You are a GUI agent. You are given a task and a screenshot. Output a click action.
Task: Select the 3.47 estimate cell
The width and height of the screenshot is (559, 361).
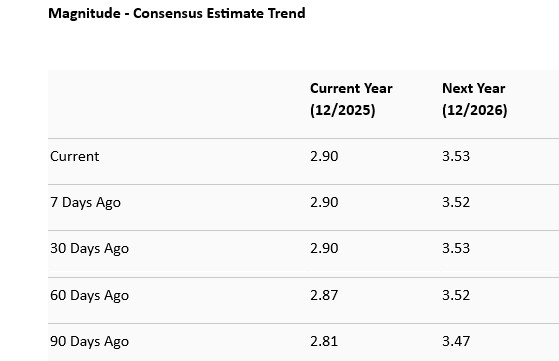pos(456,342)
